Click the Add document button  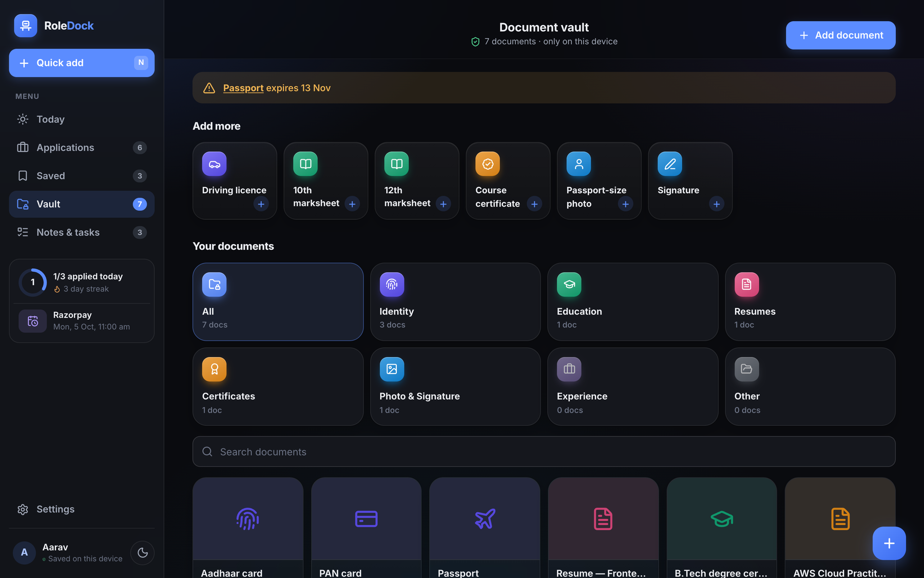pyautogui.click(x=840, y=35)
